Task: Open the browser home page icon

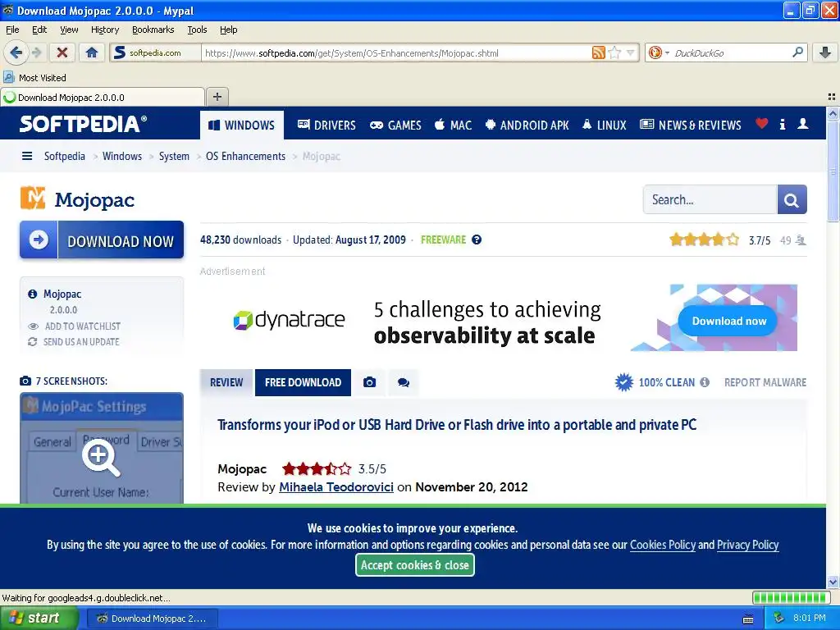Action: point(92,52)
